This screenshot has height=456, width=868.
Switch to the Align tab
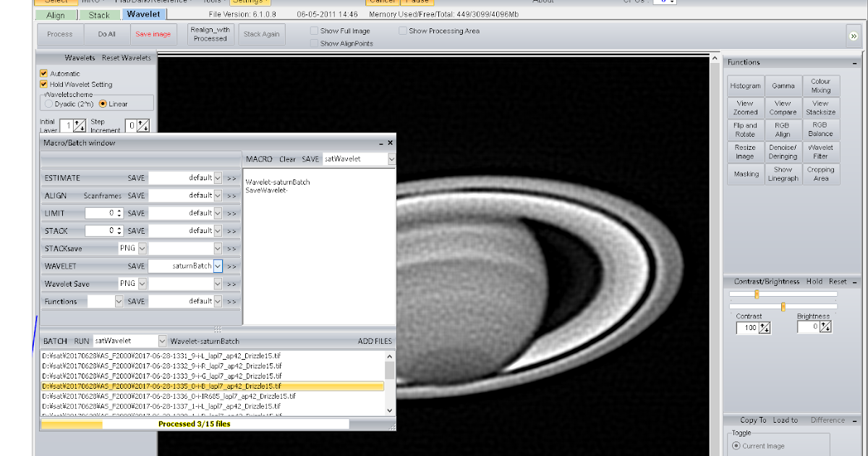point(56,14)
